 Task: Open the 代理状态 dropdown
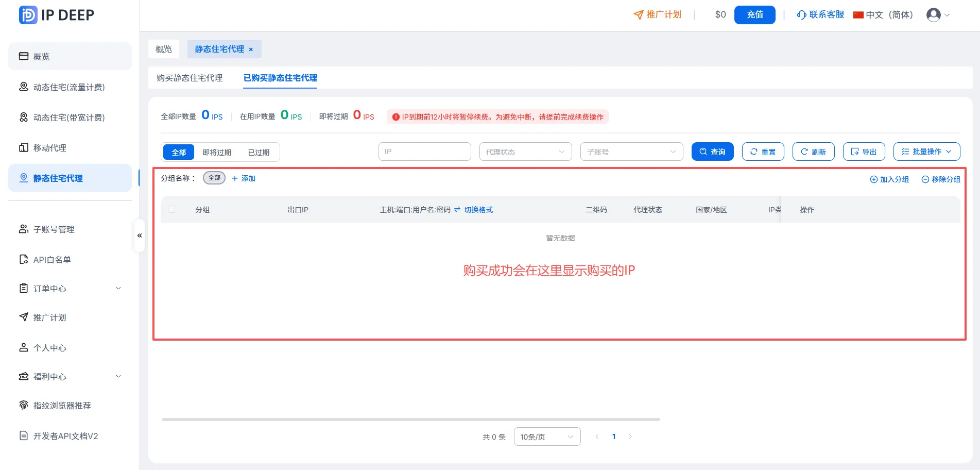coord(526,152)
